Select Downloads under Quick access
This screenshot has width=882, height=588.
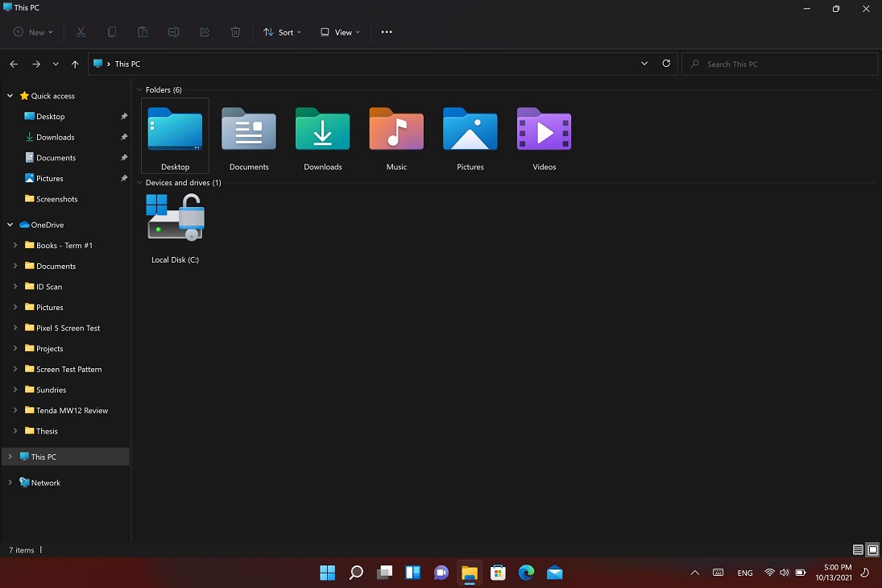[55, 137]
